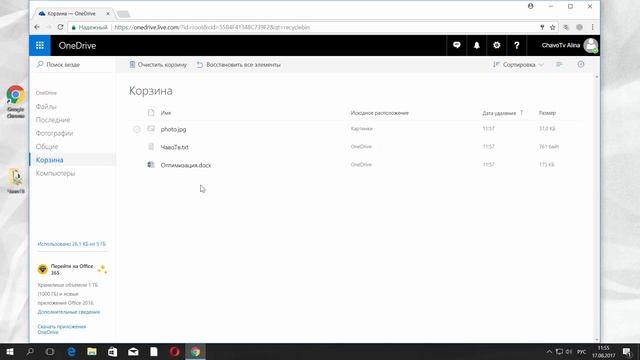Show hidden system tray icons chevron

coord(549,351)
